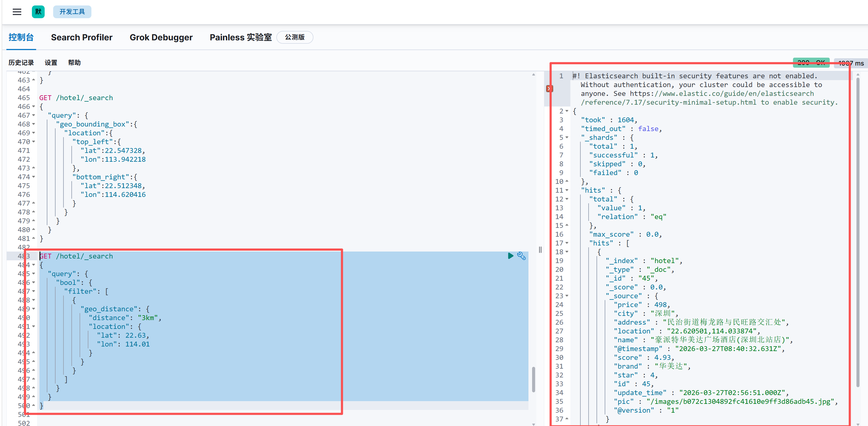Viewport: 868px width, 426px height.
Task: Collapse the query block at line 467
Action: 34,116
